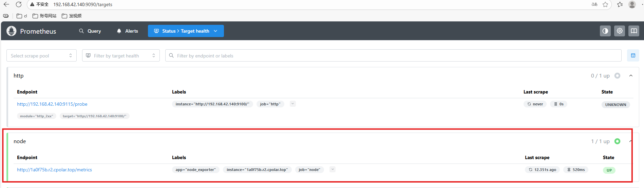Open the 1a0f75b.r2.cpolar.top/metrics endpoint link

pyautogui.click(x=54, y=170)
